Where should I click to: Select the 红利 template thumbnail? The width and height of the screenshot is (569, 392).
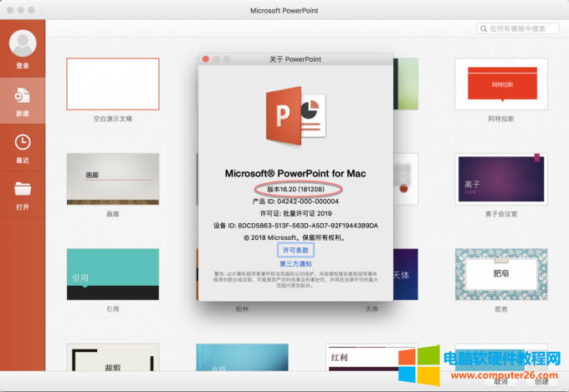[351, 358]
